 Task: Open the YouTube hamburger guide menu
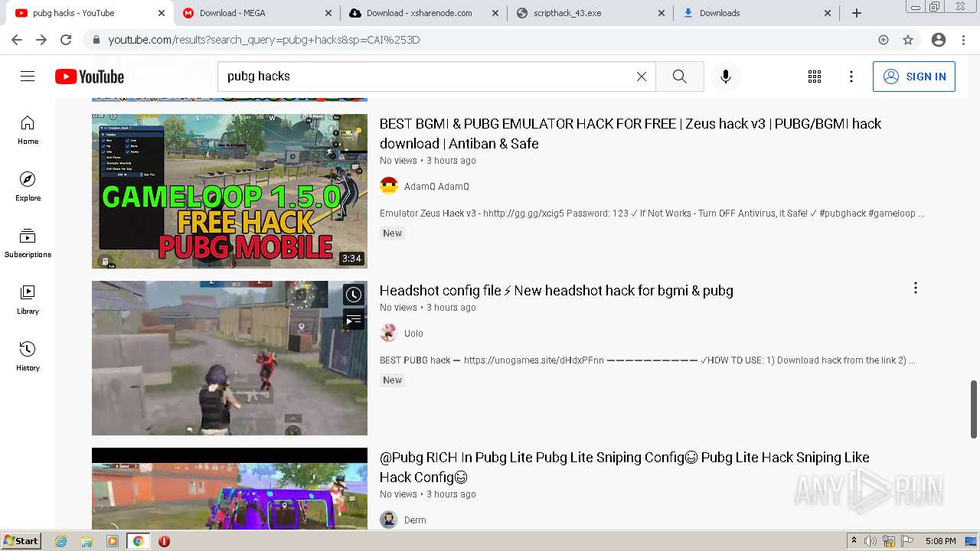(28, 76)
